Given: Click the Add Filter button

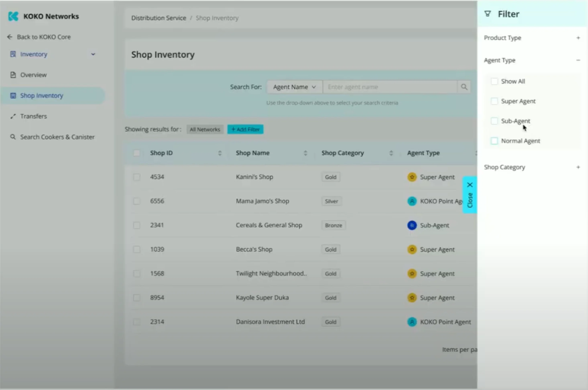Looking at the screenshot, I should [245, 129].
